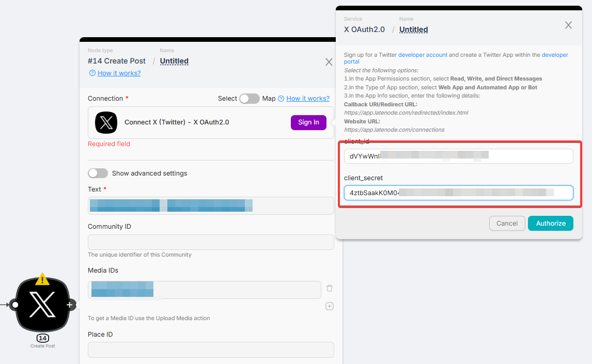The height and width of the screenshot is (364, 592).
Task: Open the developer account link
Action: coord(423,55)
